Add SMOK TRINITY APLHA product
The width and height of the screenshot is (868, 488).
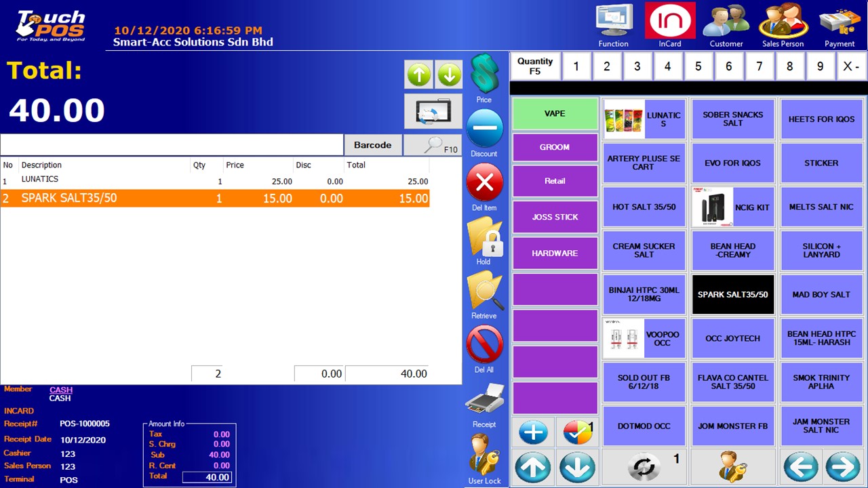(822, 382)
